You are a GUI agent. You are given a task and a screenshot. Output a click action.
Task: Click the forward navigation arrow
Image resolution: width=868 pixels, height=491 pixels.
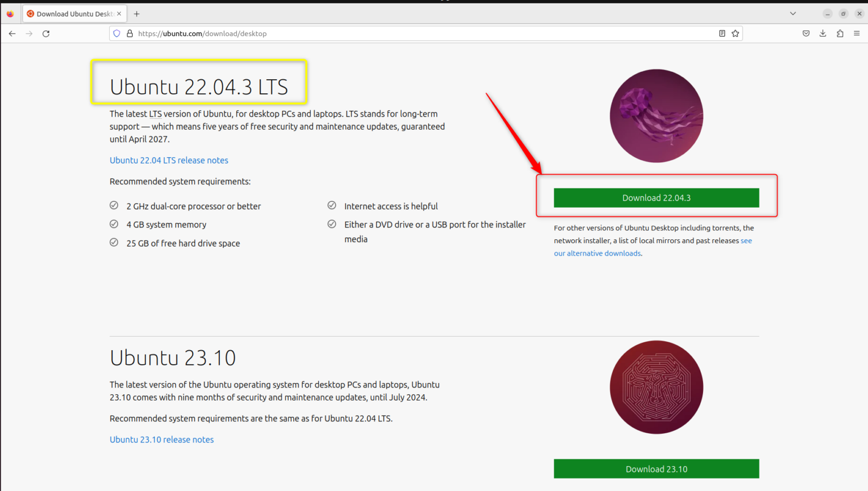[x=29, y=33]
